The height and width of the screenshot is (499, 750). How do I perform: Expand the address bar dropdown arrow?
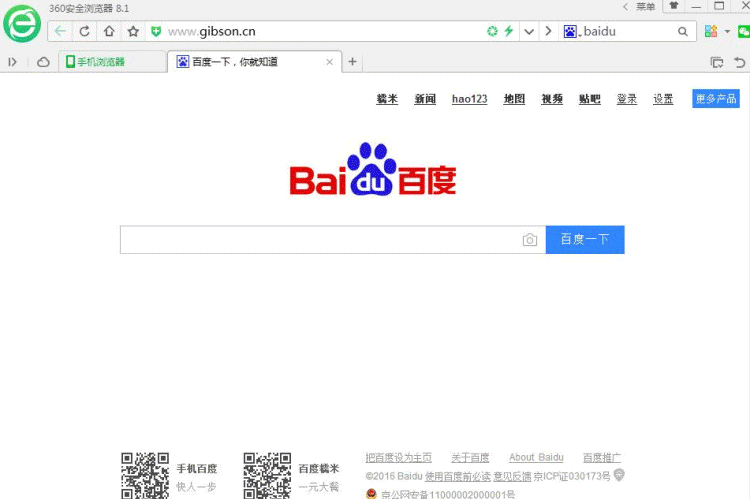coord(529,32)
